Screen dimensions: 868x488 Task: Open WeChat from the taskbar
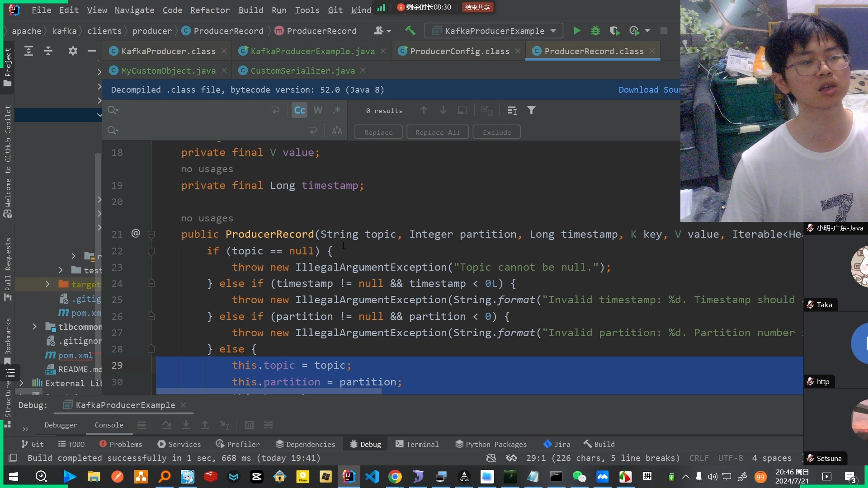pos(579,477)
